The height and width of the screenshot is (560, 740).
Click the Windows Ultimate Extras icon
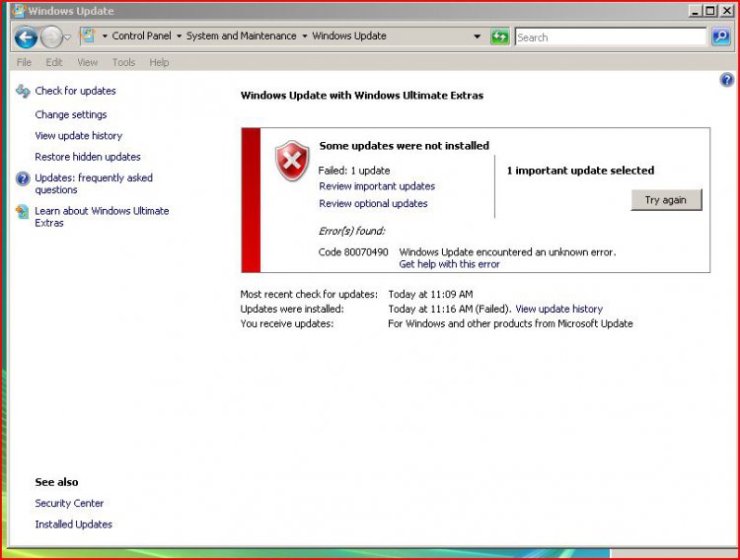coord(23,212)
